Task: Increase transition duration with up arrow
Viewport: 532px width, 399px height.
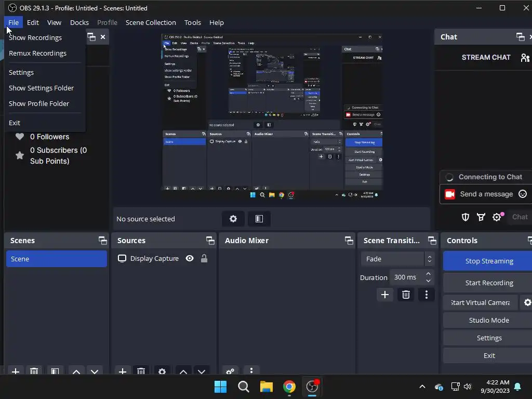Action: click(428, 274)
